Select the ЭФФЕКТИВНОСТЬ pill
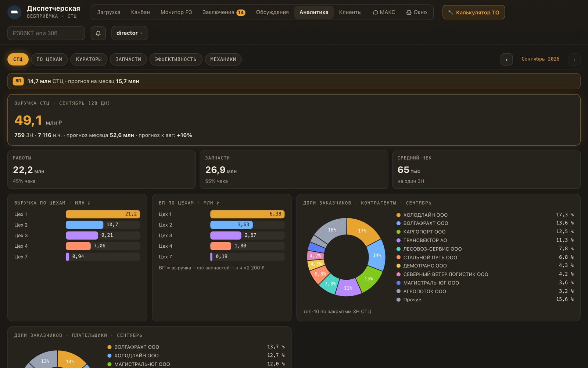Screen dimensions: 588x368 click(176, 59)
